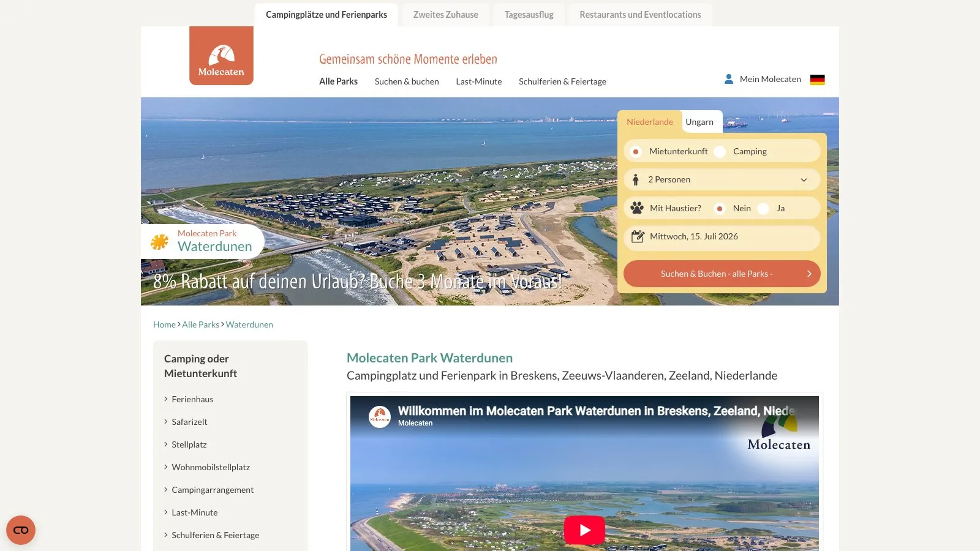This screenshot has height=551, width=980.
Task: Open Suchen & buchen in main navigation
Action: 407,81
